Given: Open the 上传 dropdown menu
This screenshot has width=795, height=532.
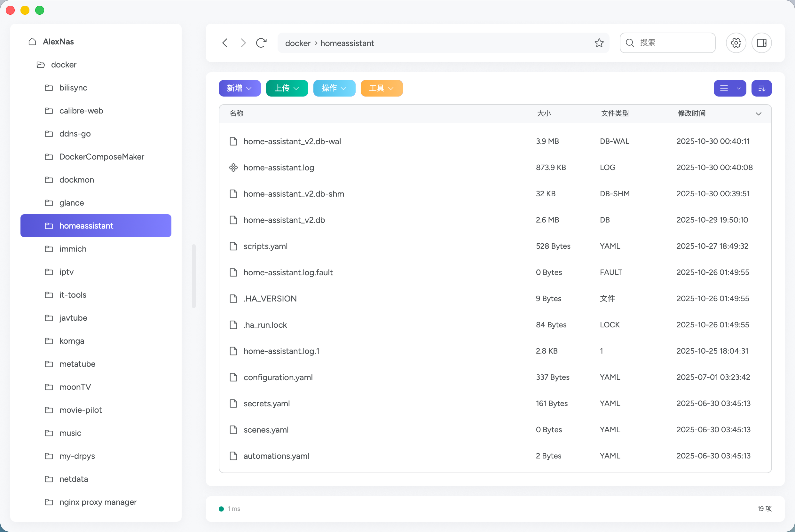Looking at the screenshot, I should (x=287, y=88).
